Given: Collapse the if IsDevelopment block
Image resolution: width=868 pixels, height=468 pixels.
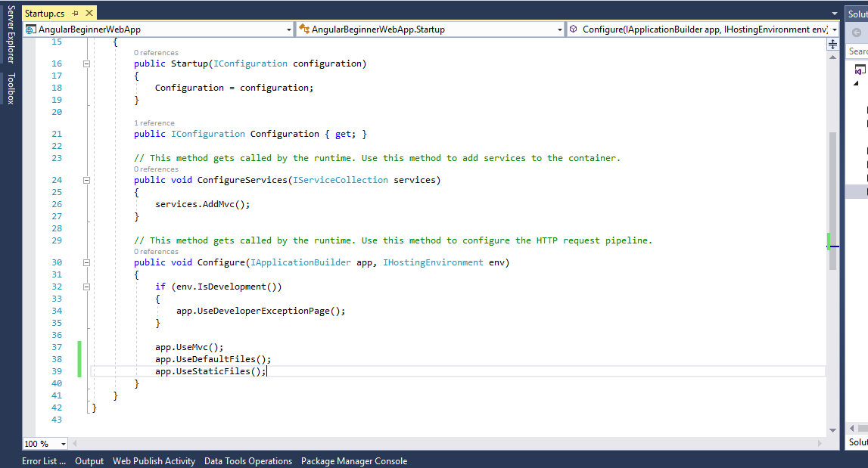Looking at the screenshot, I should click(x=86, y=287).
